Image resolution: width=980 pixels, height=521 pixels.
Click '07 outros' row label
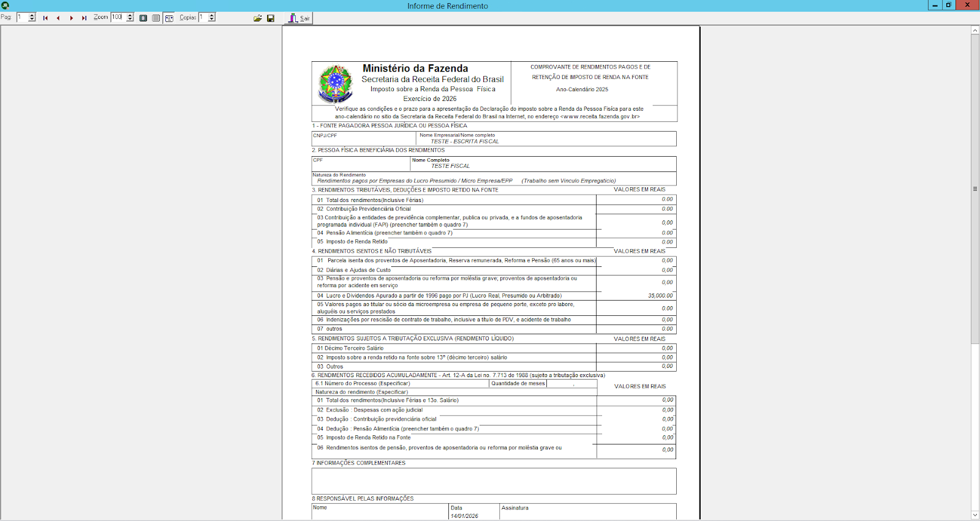[x=330, y=329]
